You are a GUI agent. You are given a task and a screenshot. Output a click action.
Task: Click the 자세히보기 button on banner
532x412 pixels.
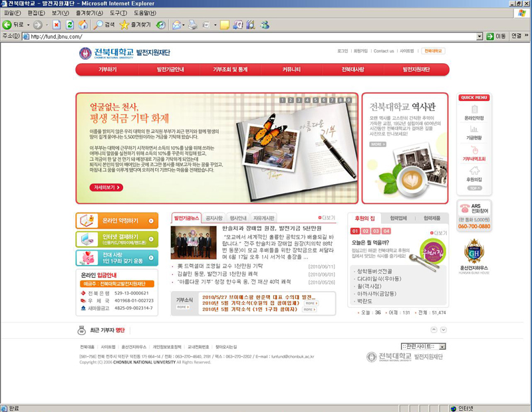point(106,187)
